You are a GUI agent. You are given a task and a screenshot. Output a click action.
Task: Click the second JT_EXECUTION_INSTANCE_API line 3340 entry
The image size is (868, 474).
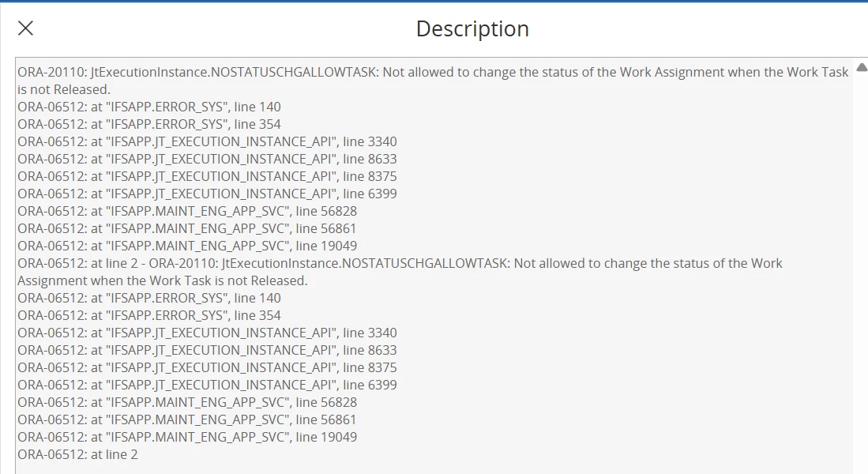tap(207, 333)
